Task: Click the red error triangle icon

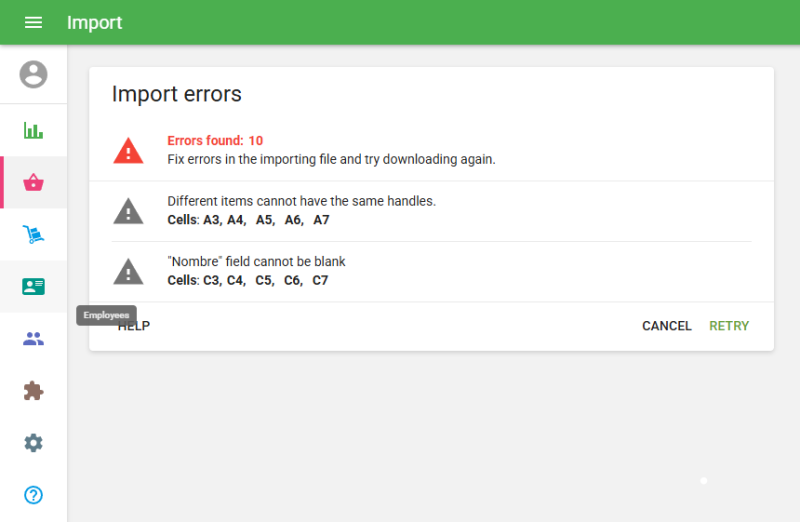Action: coord(128,150)
